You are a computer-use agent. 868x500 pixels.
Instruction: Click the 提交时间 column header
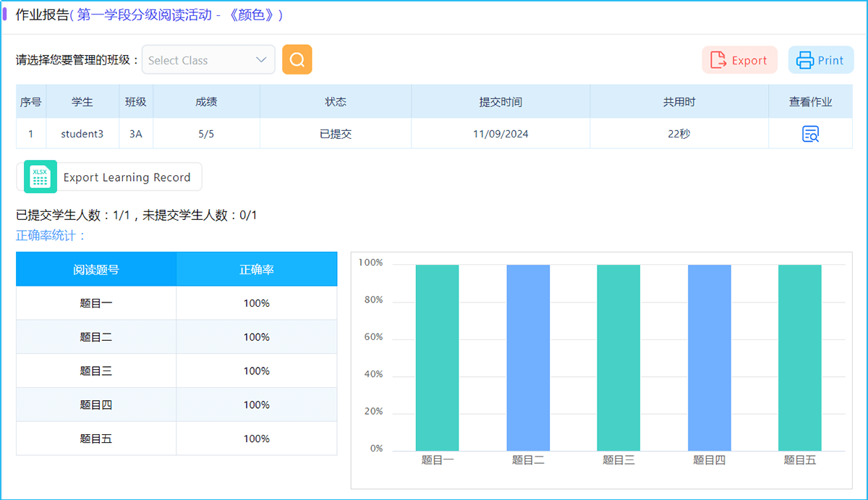point(501,102)
